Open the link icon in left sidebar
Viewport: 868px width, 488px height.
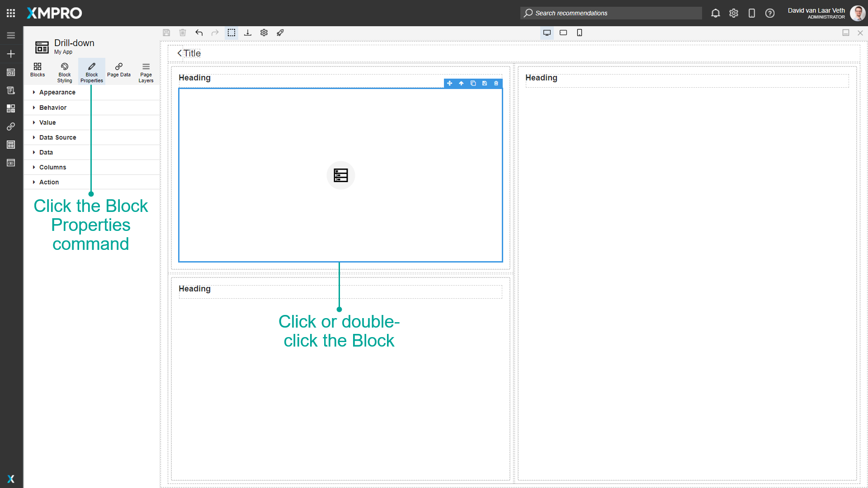[11, 127]
